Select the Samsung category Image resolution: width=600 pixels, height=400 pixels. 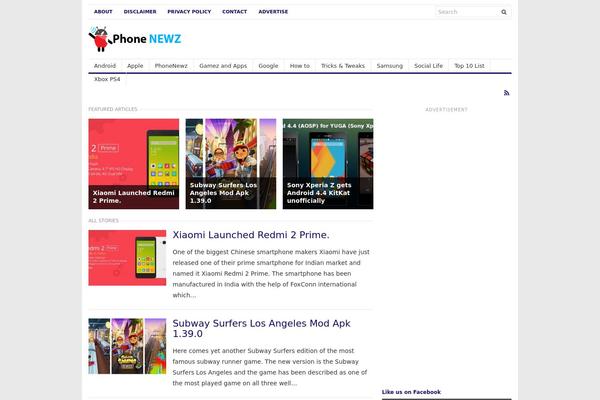click(390, 66)
